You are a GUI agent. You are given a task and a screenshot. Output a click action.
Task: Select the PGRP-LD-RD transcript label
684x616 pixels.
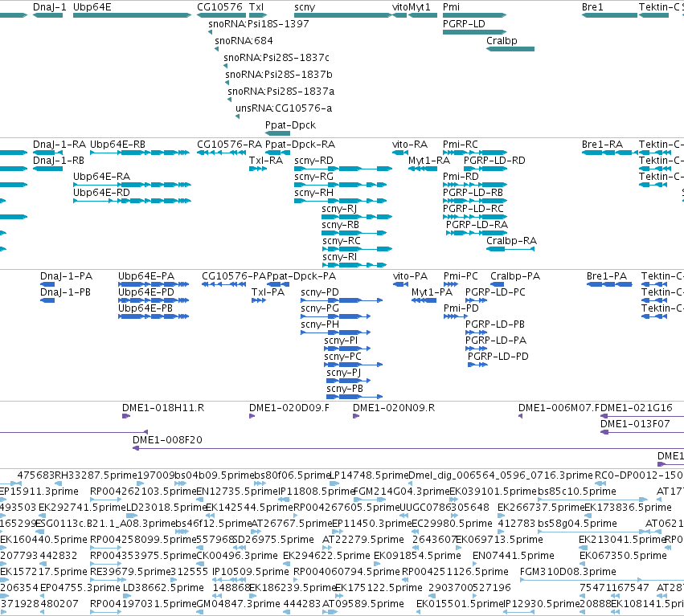pyautogui.click(x=494, y=161)
